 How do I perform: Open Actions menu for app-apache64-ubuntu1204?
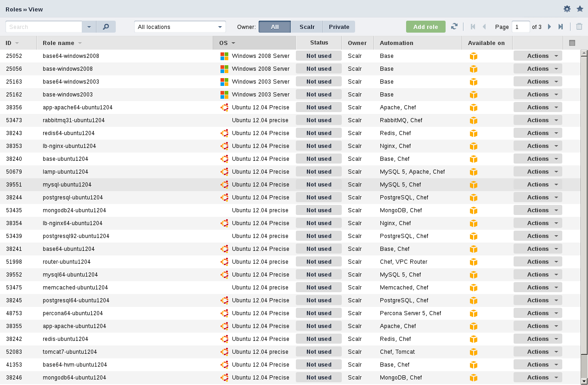tap(538, 108)
